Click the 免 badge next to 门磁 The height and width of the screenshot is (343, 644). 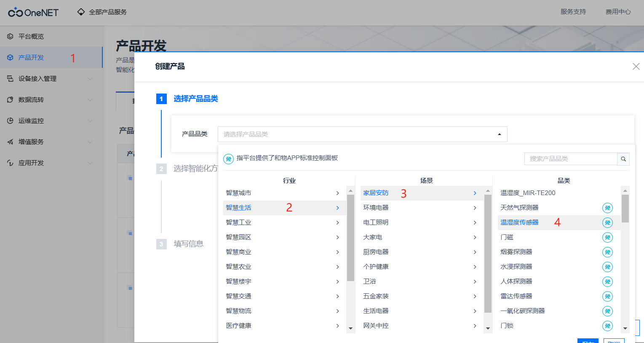(x=607, y=237)
